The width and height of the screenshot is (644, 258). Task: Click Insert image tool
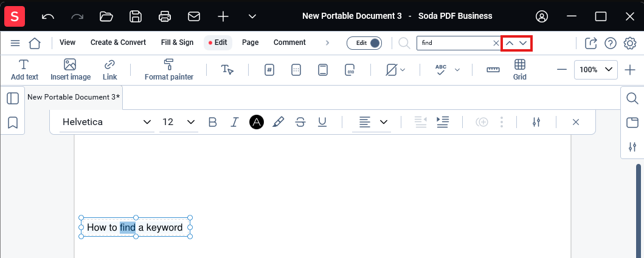pos(70,70)
